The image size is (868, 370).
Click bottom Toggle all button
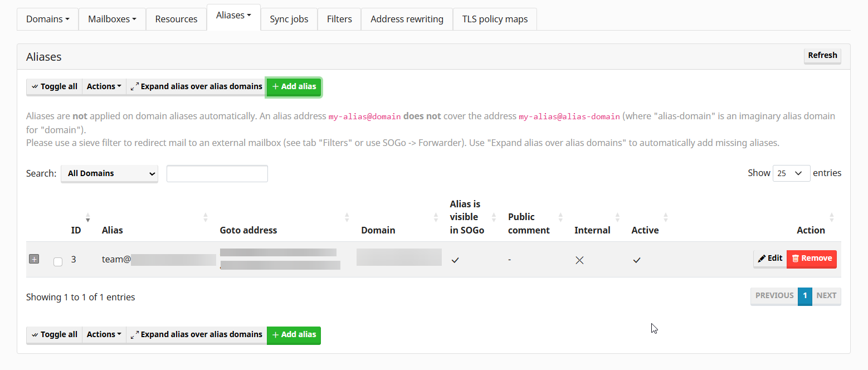(55, 334)
